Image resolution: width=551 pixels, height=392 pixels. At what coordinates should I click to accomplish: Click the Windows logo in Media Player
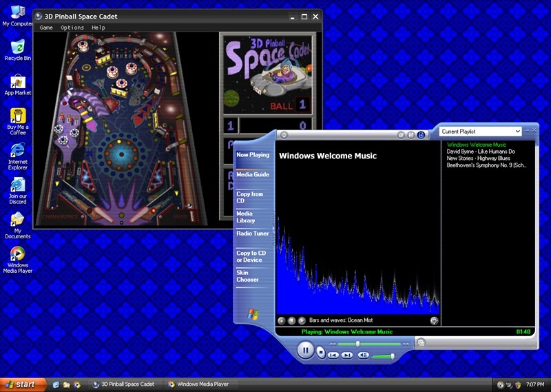click(253, 314)
